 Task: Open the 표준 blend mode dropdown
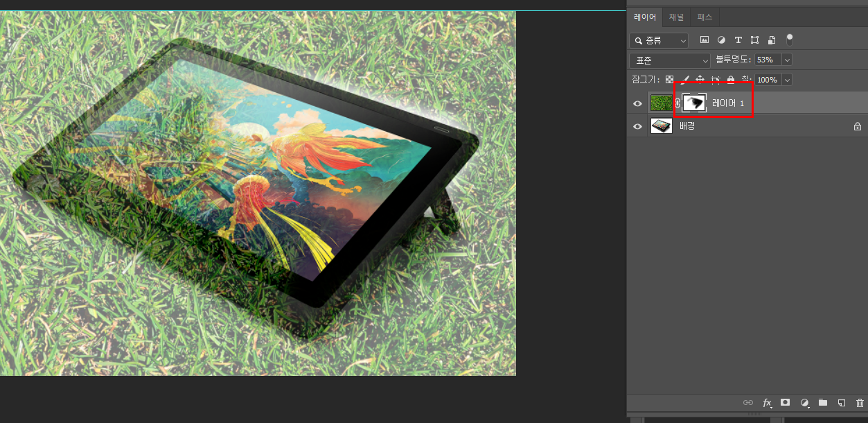click(x=670, y=60)
